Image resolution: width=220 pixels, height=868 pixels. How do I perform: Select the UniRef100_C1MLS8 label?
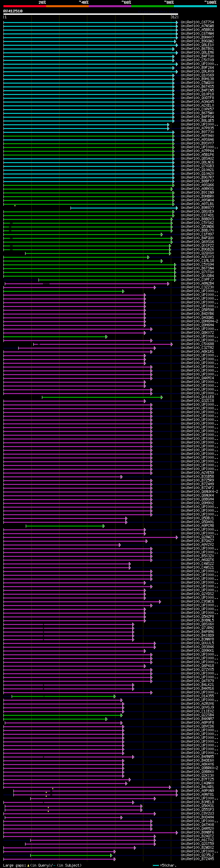point(197,261)
